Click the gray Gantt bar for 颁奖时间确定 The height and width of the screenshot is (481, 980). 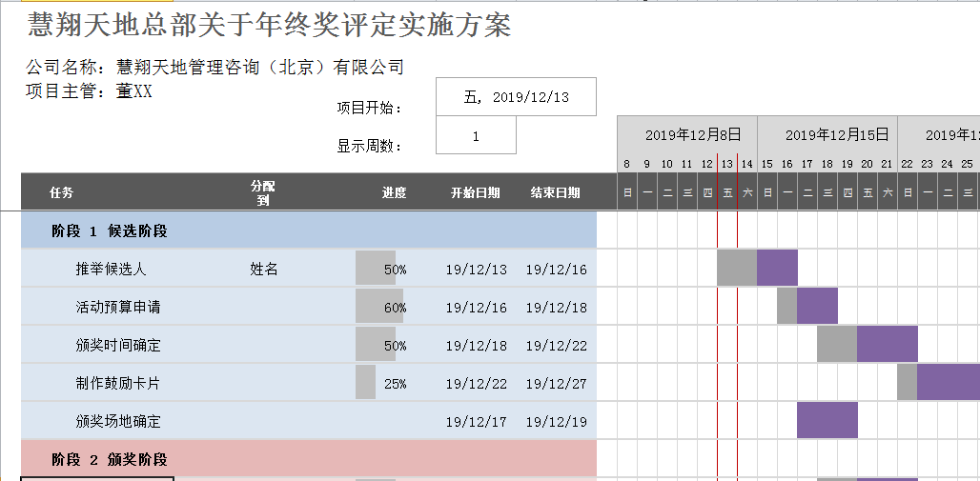tap(836, 344)
